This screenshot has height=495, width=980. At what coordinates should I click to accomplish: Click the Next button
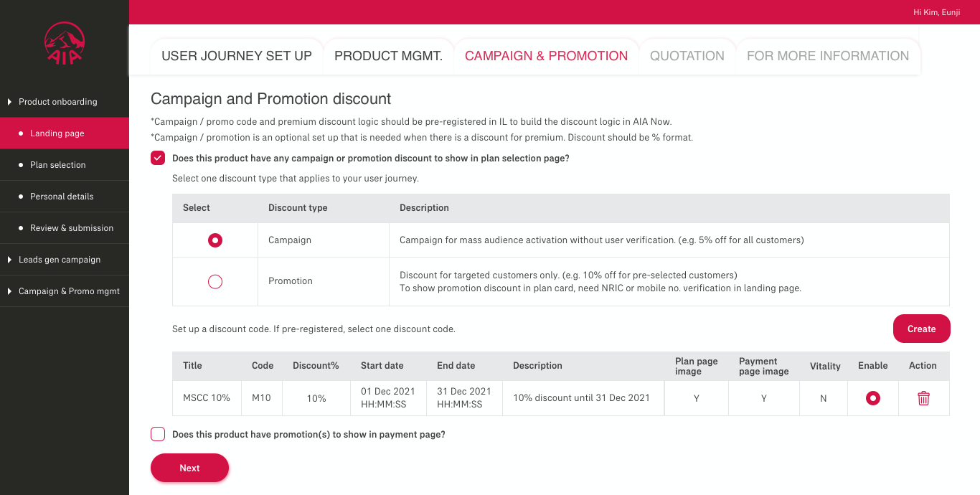pyautogui.click(x=189, y=468)
